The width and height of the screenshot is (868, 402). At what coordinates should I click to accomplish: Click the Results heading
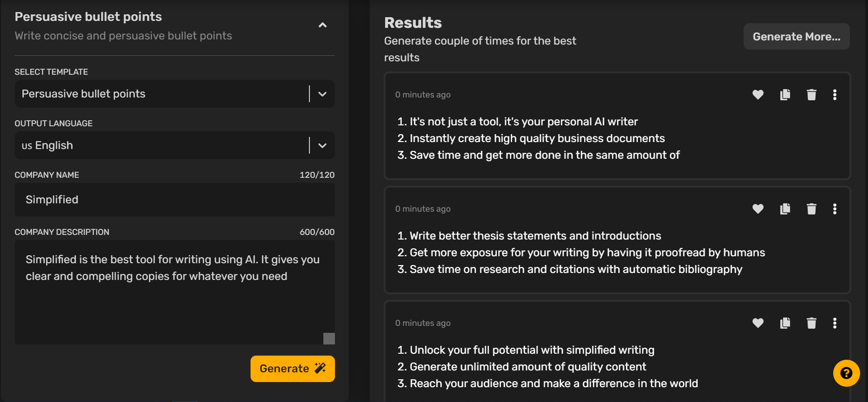[x=413, y=23]
